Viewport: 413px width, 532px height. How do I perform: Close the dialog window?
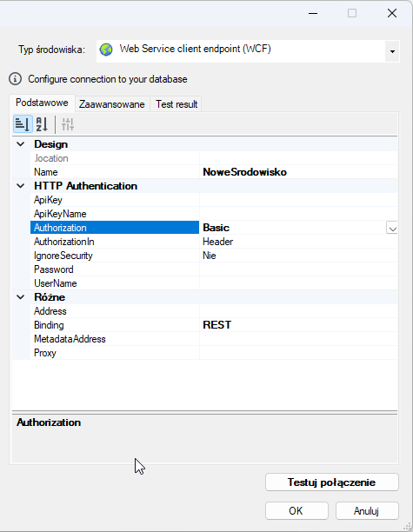pos(392,14)
